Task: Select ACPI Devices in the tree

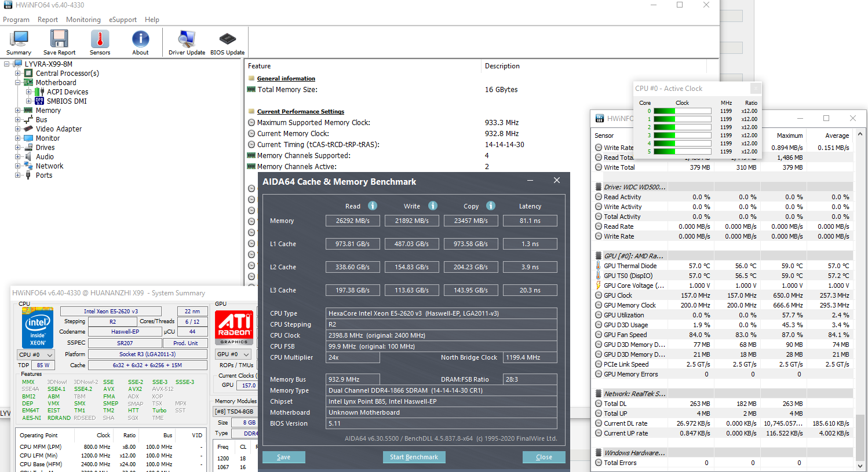Action: tap(68, 92)
